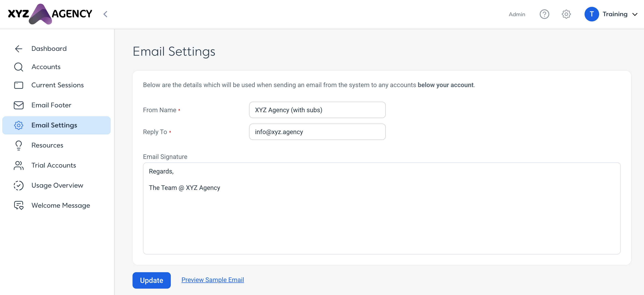The image size is (644, 295).
Task: Click the blue Update button
Action: pyautogui.click(x=151, y=280)
